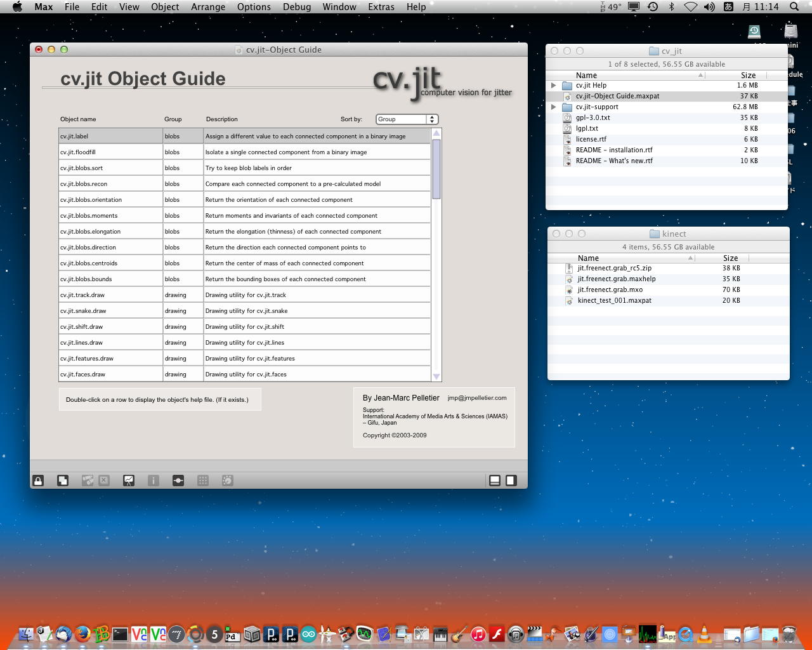Expand the cv.jit-support folder triangle
Screen dimensions: 812x650
(554, 107)
